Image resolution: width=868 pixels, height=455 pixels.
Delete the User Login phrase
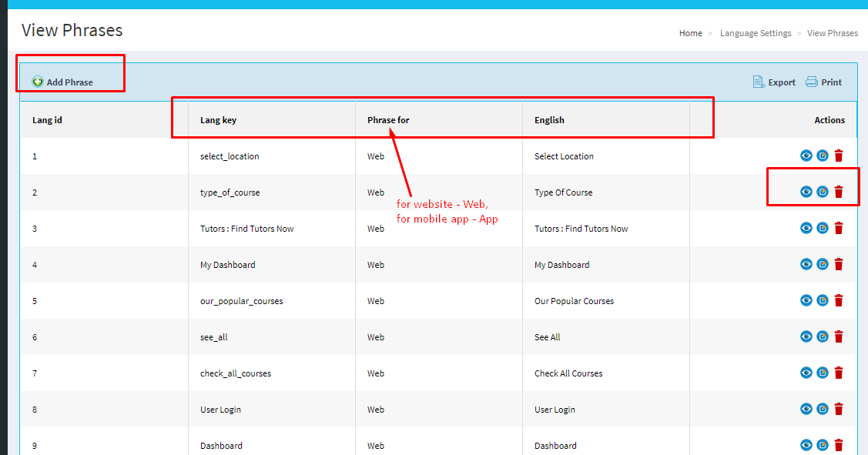click(x=839, y=409)
